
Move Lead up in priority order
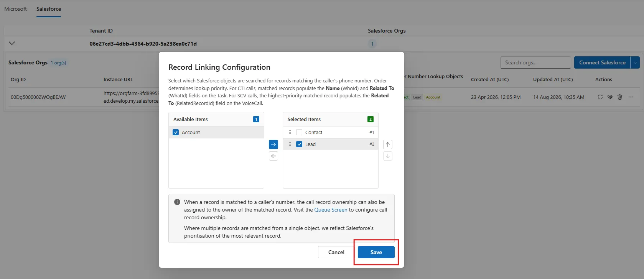point(388,144)
